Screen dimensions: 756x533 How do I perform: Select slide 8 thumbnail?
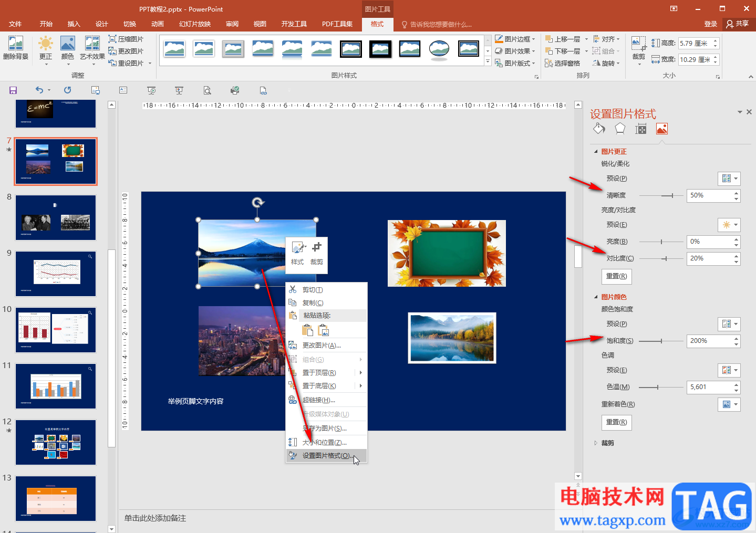coord(56,217)
